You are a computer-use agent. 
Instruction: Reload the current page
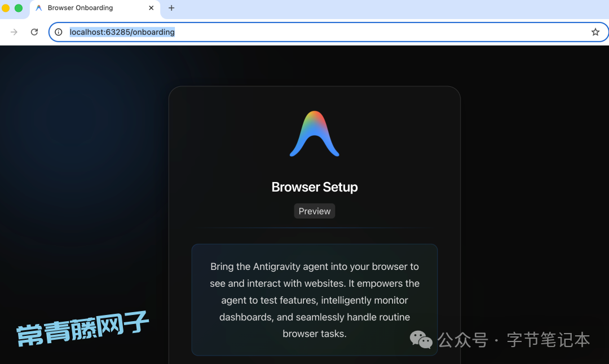[x=34, y=32]
